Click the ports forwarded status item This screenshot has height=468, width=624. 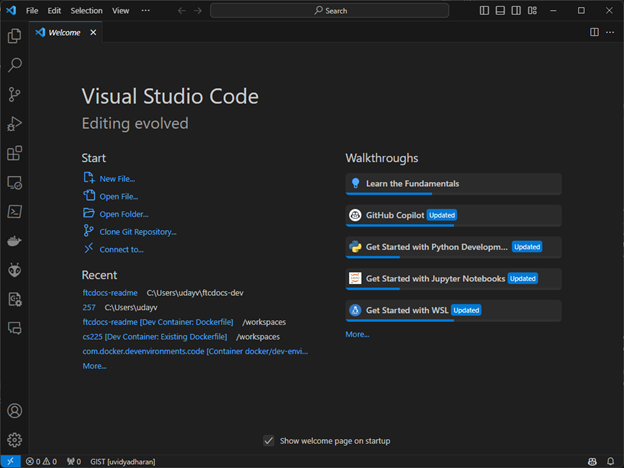pos(74,462)
